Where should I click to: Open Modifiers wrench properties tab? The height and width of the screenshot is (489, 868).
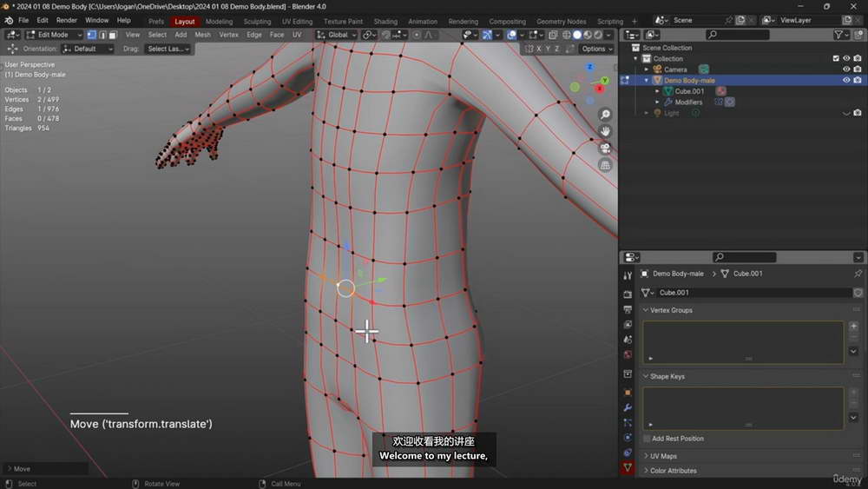coord(628,407)
